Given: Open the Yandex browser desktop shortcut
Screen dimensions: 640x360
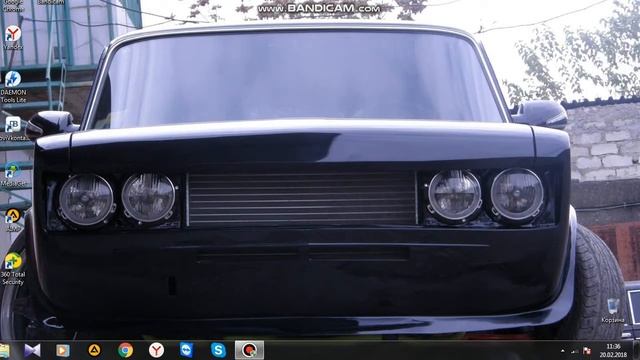Looking at the screenshot, I should click(x=13, y=38).
